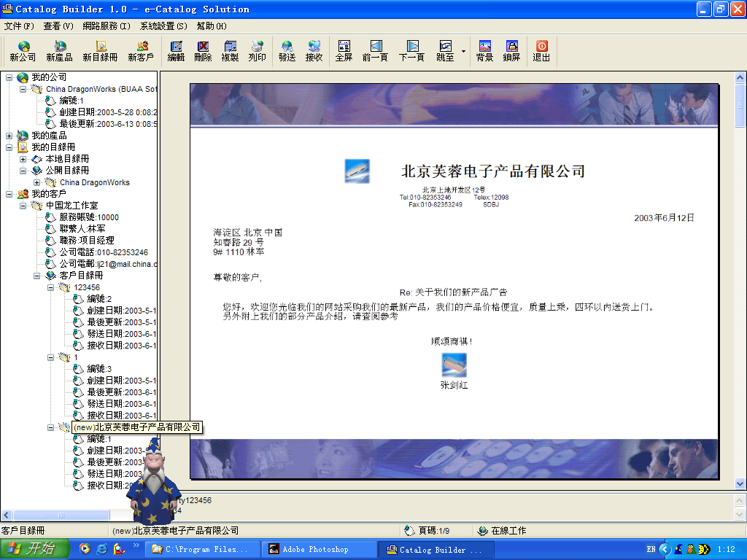747x560 pixels.
Task: Go to next page with 下一頁 icon
Action: (x=411, y=51)
